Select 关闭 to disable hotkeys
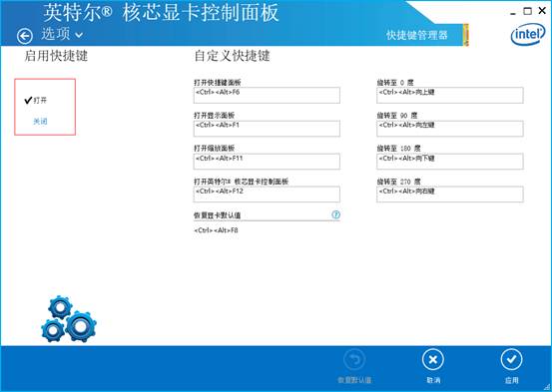Screen dimensions: 552x392 pos(40,122)
